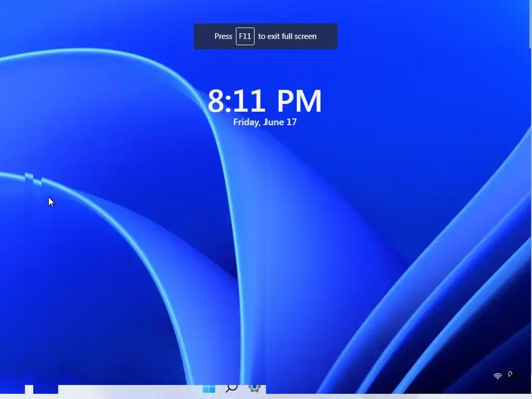The height and width of the screenshot is (399, 532).
Task: Open the taskbar search magnifier
Action: tap(232, 388)
